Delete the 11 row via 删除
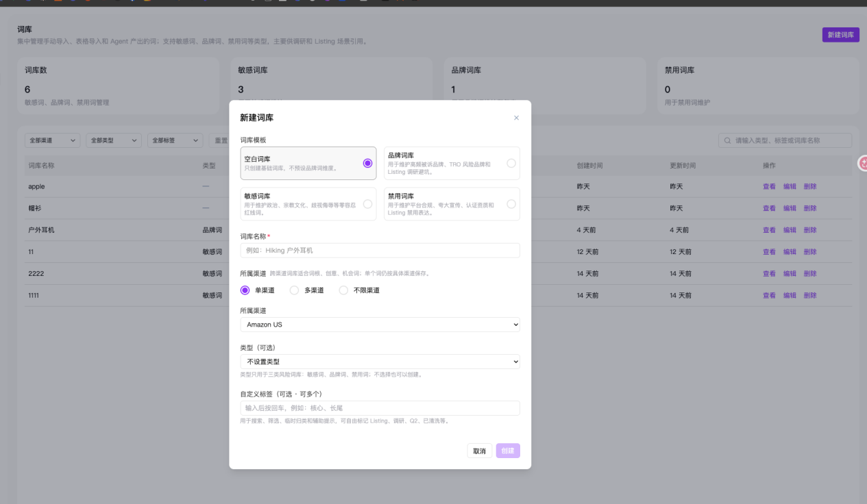Viewport: 867px width, 504px height. 810,252
